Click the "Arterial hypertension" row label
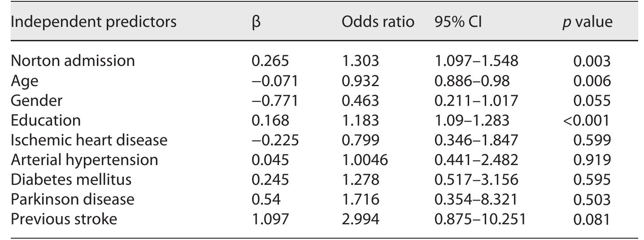 pos(84,160)
